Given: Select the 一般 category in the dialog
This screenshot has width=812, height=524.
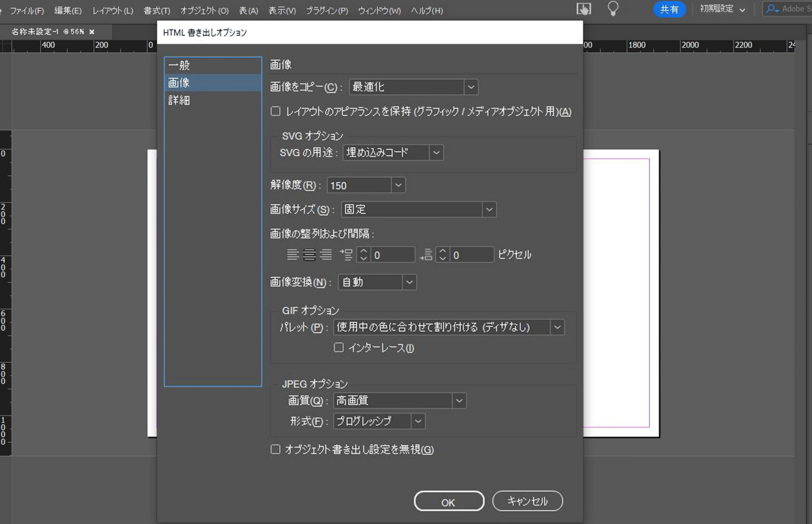Looking at the screenshot, I should [x=179, y=65].
